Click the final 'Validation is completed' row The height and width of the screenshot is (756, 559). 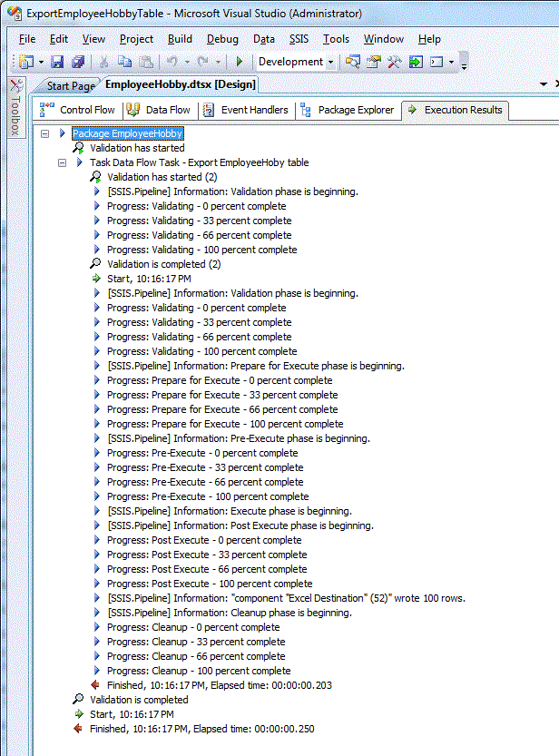139,700
